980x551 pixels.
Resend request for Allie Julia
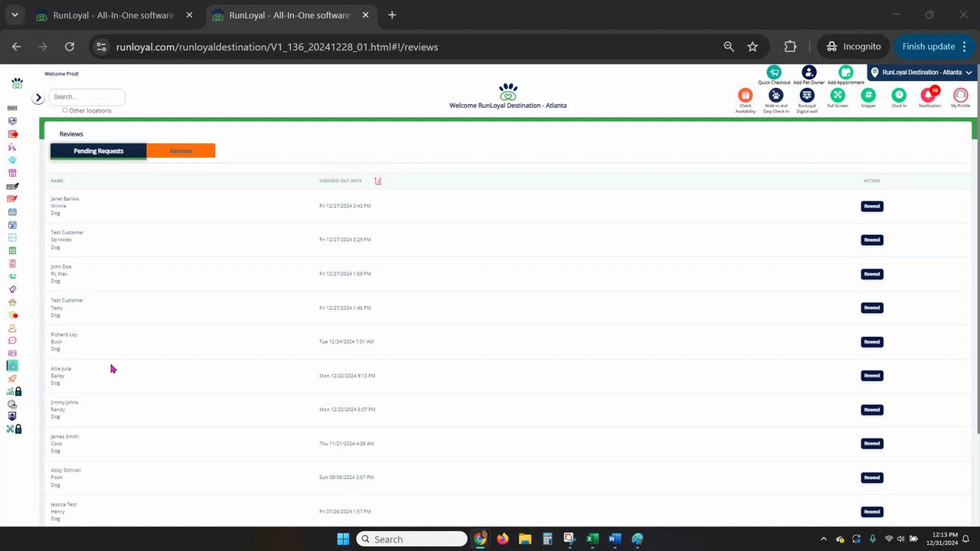coord(872,376)
